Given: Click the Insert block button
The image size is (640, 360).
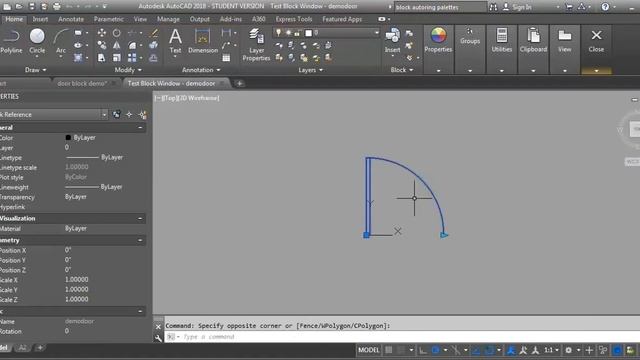Looking at the screenshot, I should point(392,41).
